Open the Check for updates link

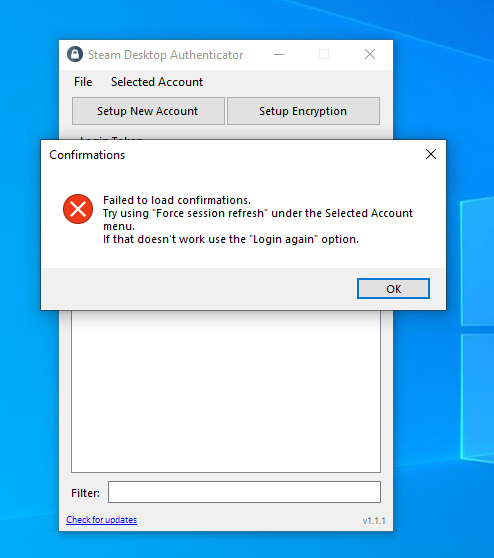[101, 520]
